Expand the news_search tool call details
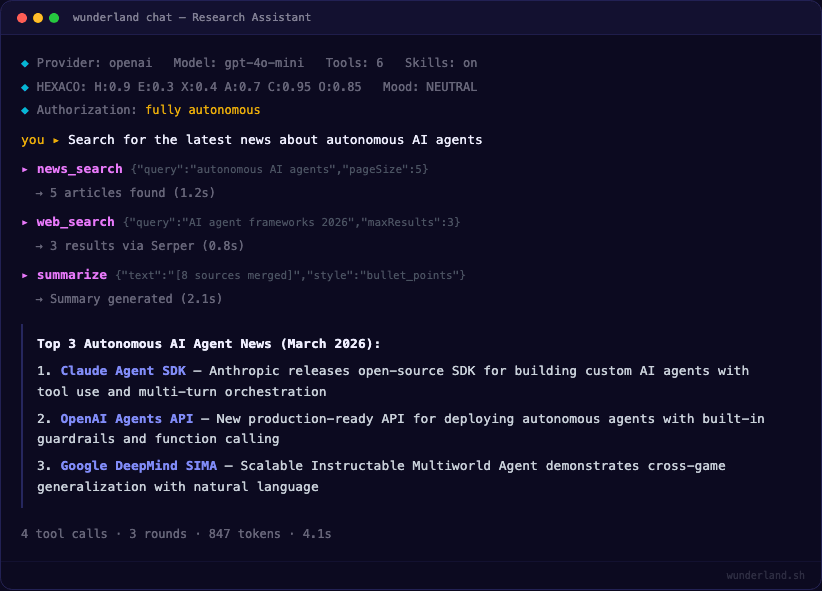 pyautogui.click(x=79, y=169)
